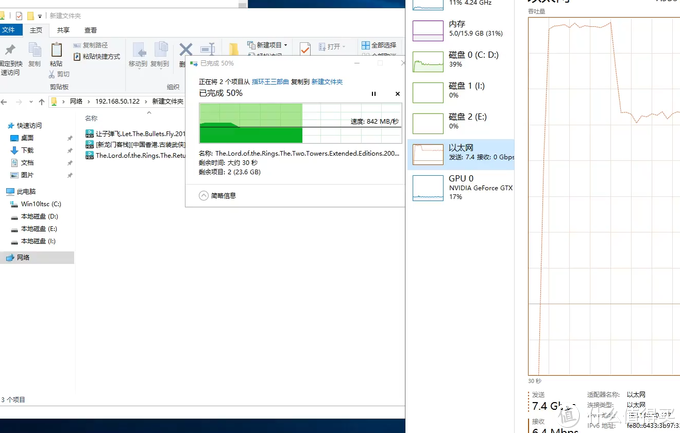
Task: Click 网络 in the address bar
Action: (76, 102)
